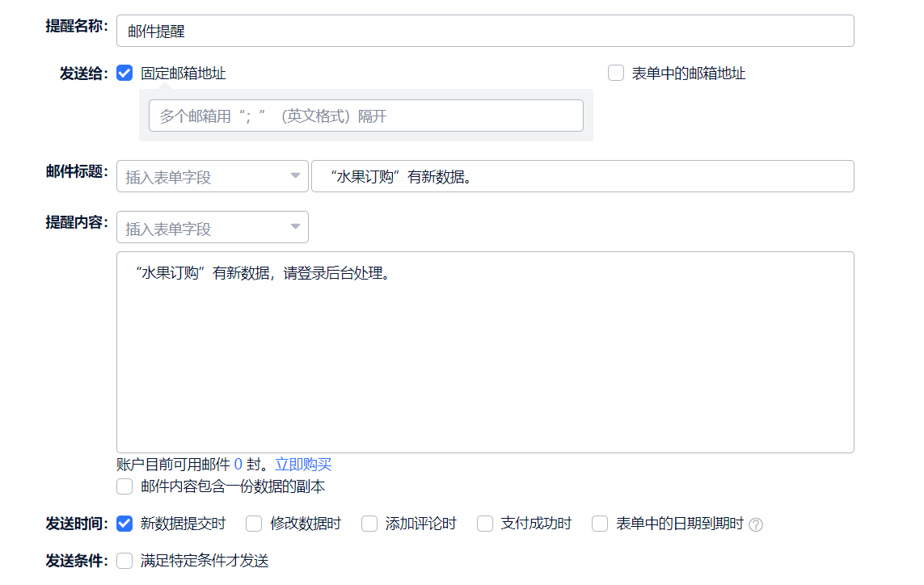Viewport: 924px width, 585px height.
Task: Enable 满足特定条件才发送 send condition
Action: [x=124, y=561]
